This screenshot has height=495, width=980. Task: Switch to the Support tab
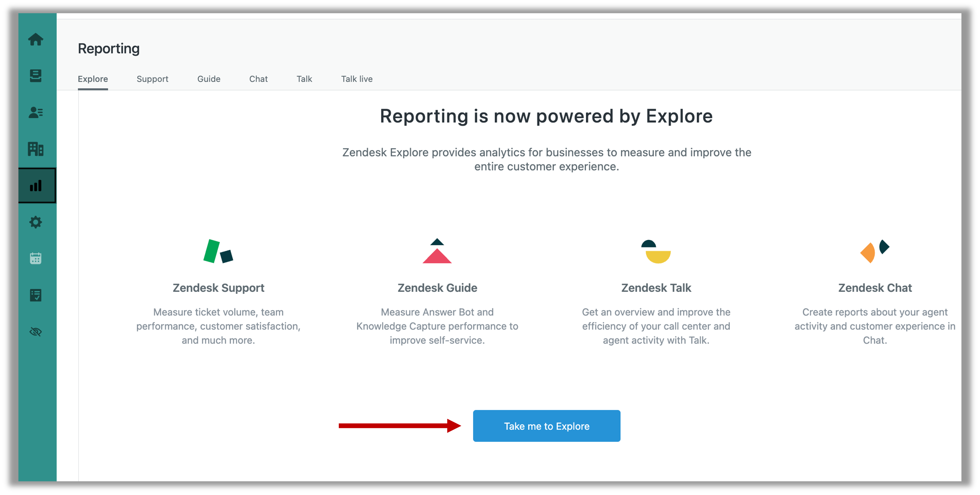(x=153, y=79)
